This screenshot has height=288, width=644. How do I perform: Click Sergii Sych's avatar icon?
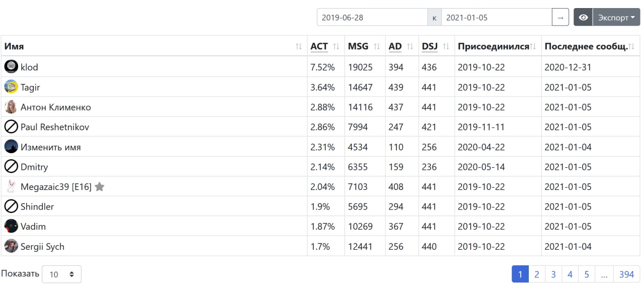[11, 246]
